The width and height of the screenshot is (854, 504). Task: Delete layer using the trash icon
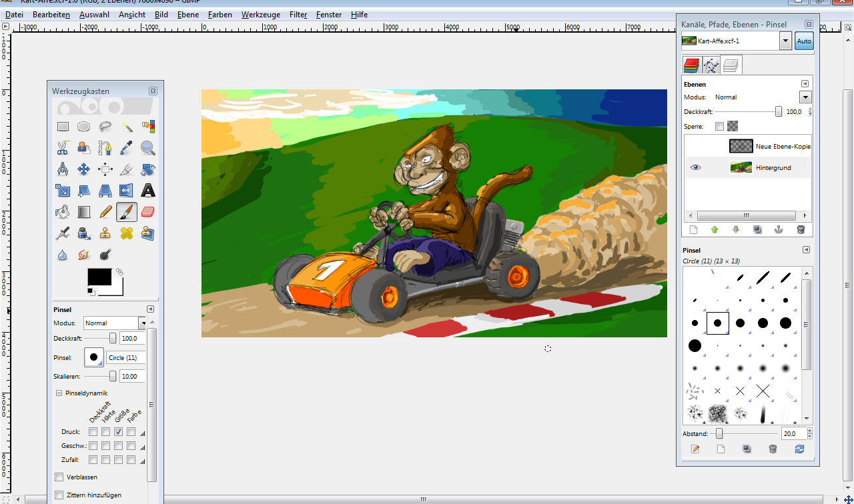(x=801, y=230)
